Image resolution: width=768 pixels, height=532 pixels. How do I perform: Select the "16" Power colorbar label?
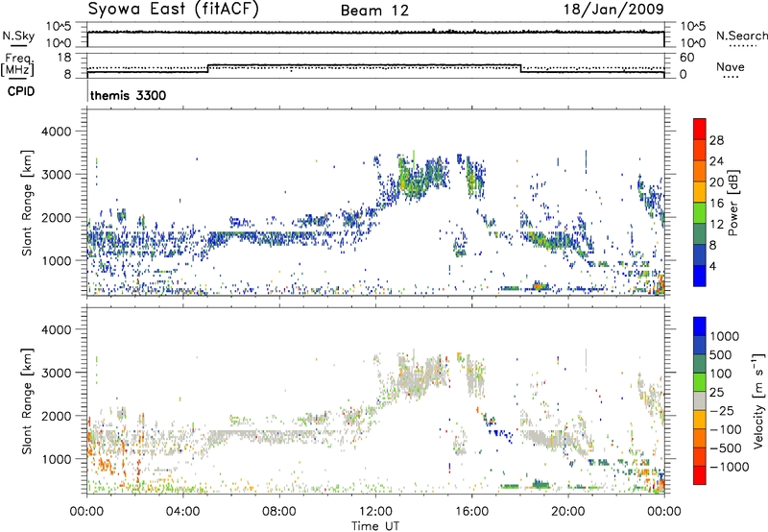coord(716,204)
